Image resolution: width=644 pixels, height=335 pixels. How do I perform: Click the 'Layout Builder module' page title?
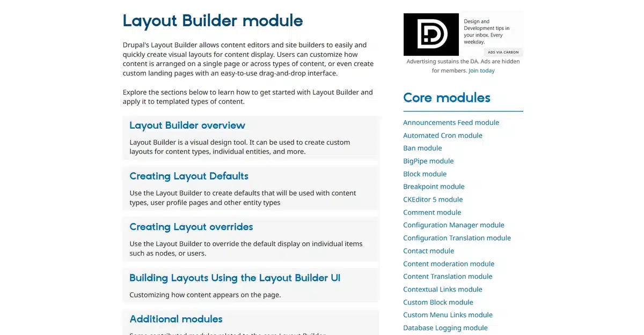(213, 21)
